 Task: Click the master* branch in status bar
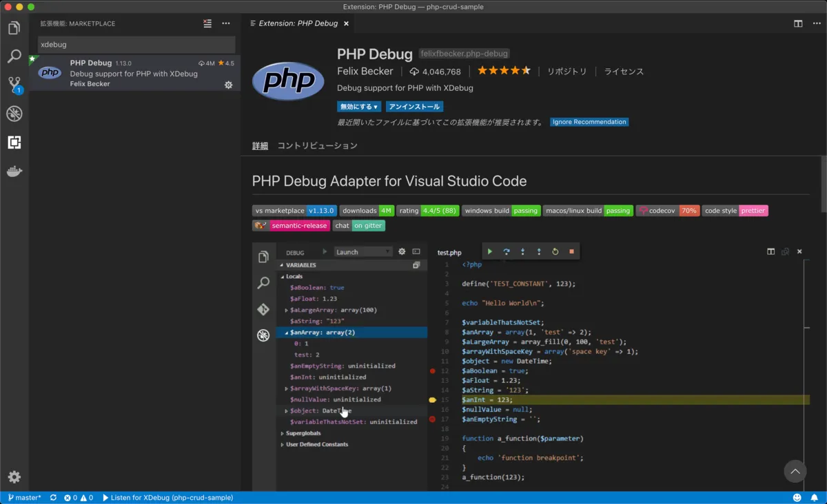24,497
